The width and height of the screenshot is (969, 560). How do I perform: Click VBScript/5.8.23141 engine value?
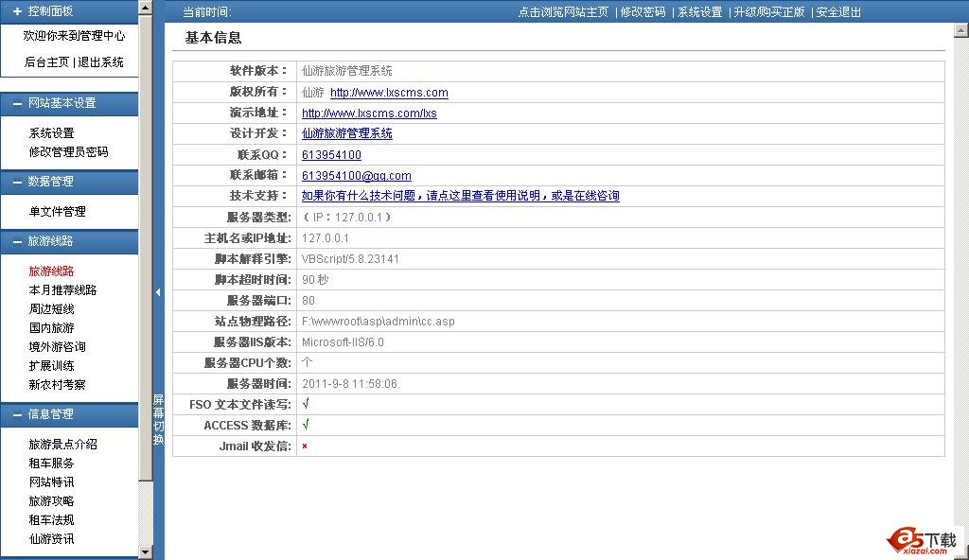[350, 259]
